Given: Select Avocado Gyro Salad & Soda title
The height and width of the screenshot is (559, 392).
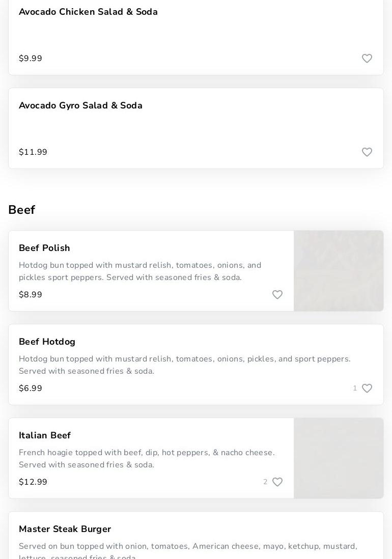Looking at the screenshot, I should [80, 105].
